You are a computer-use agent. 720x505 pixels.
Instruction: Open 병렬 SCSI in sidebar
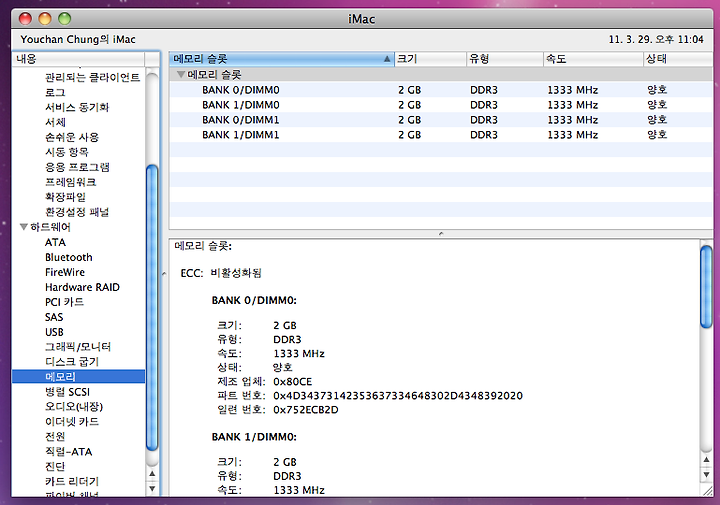(67, 392)
